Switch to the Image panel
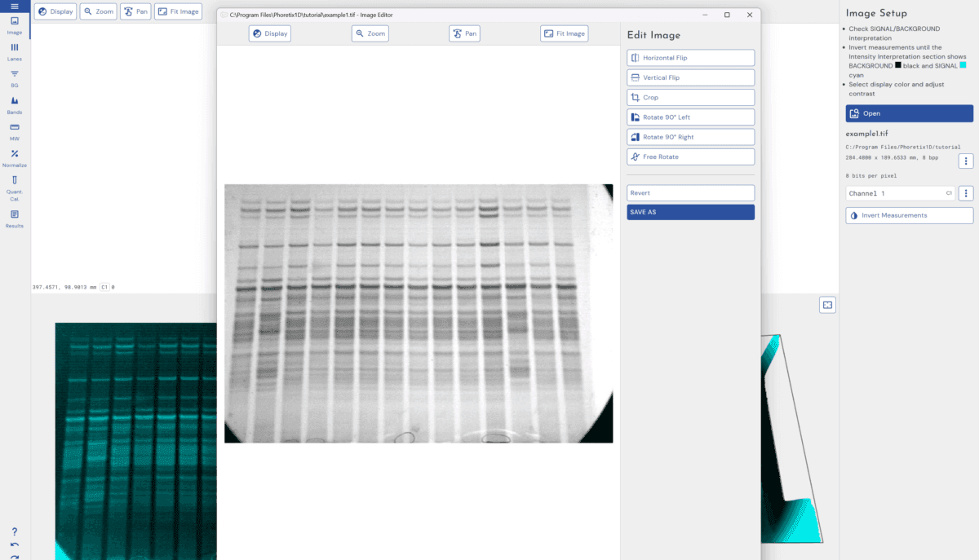Screen dimensions: 979x560 (x=14, y=26)
